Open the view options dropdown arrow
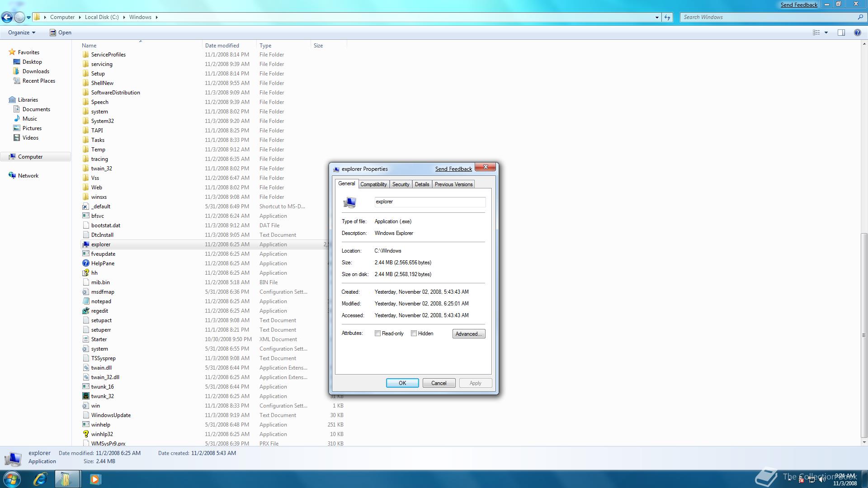 [x=826, y=33]
